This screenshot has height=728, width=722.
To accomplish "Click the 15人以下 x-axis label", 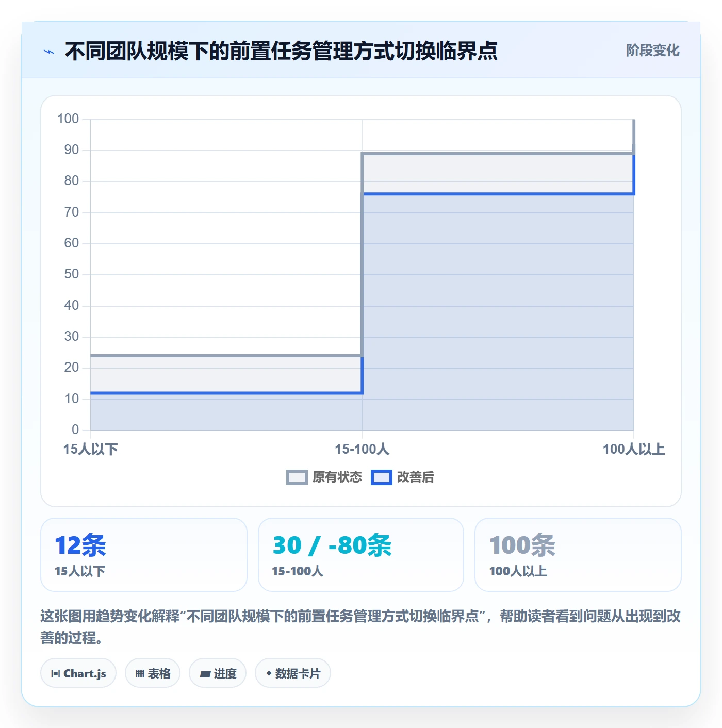I will click(x=91, y=449).
